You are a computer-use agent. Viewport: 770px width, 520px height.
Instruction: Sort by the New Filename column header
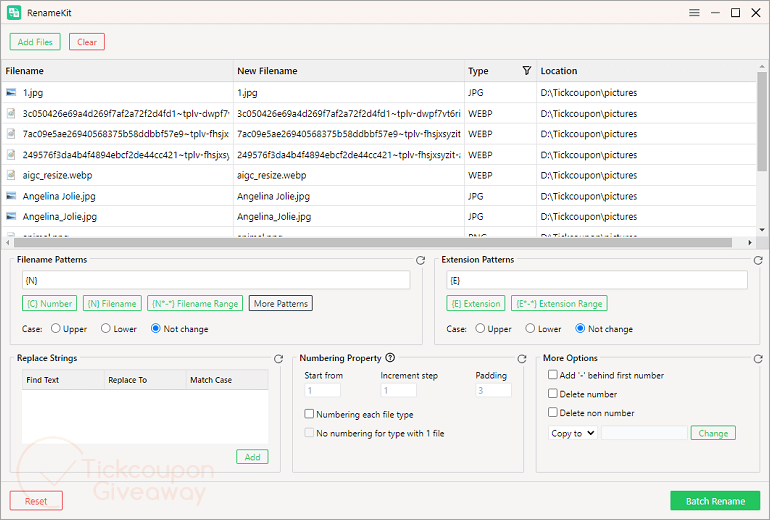coord(349,71)
